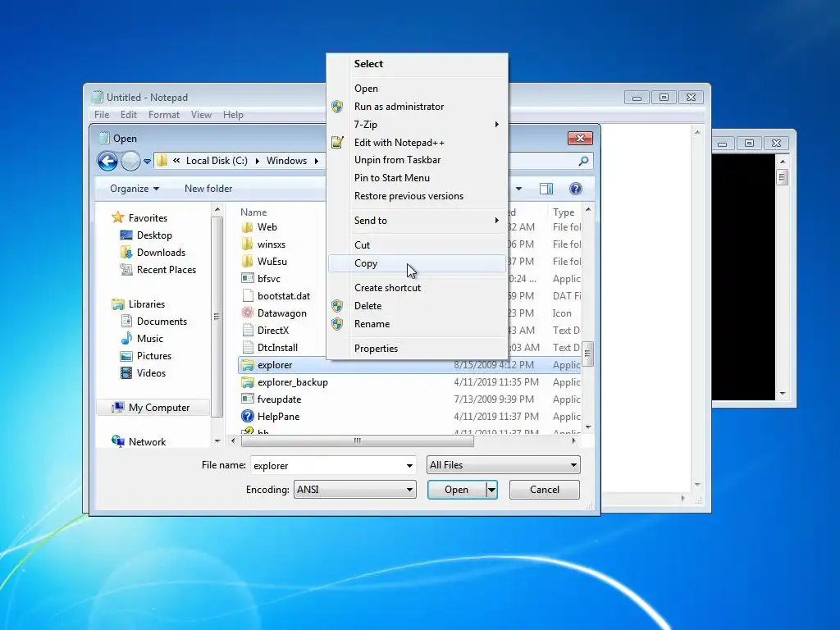Select the DirectX file row
The image size is (840, 630).
pos(410,330)
